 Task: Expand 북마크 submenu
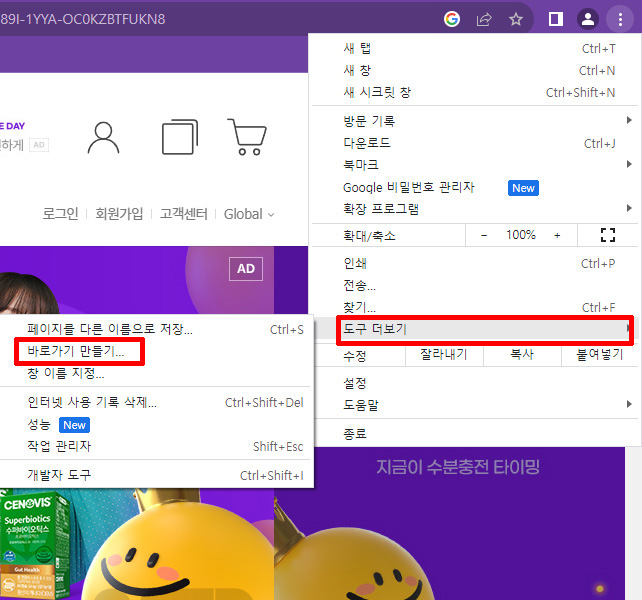[x=475, y=165]
